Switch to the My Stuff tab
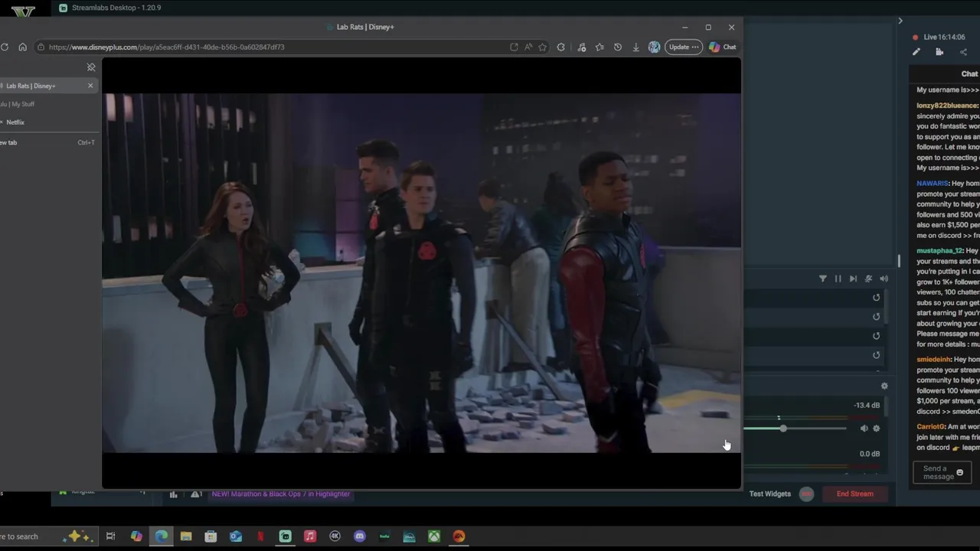 pyautogui.click(x=47, y=104)
